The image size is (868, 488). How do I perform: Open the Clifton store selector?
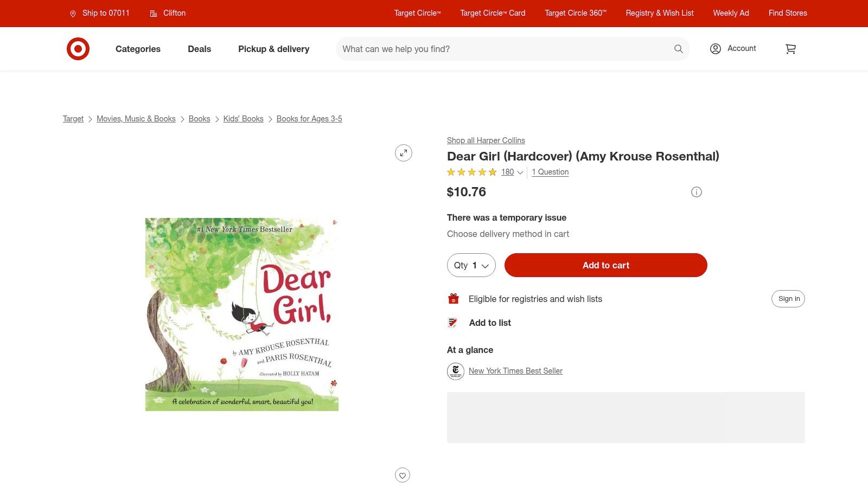tap(167, 13)
